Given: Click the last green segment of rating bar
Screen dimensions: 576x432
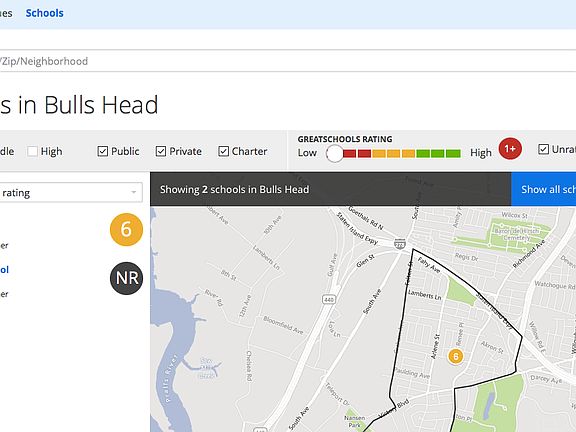Looking at the screenshot, I should coord(453,153).
